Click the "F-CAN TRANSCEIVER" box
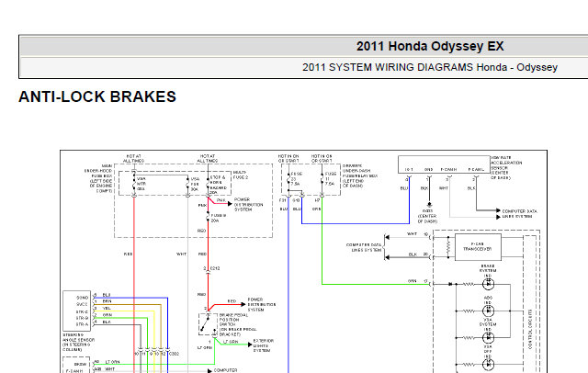Screen dimensions: 588x373 point(478,246)
